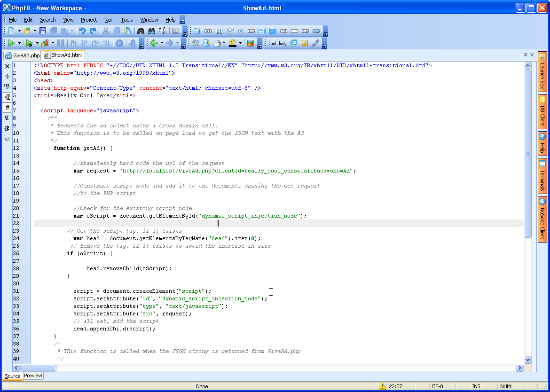This screenshot has height=392, width=550.
Task: Run the script with the green play button
Action: pos(12,43)
